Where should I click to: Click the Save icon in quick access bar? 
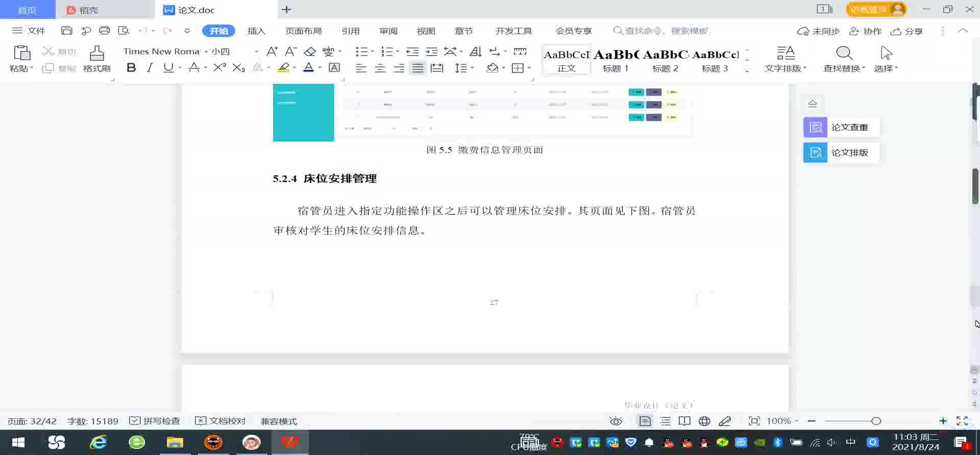[x=67, y=31]
